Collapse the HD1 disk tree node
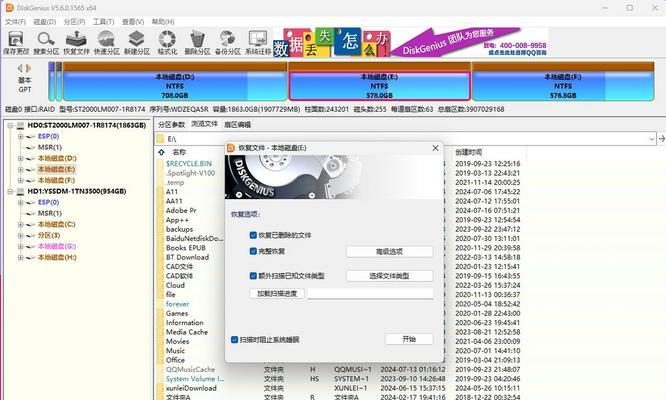This screenshot has height=400, width=666. (10, 192)
